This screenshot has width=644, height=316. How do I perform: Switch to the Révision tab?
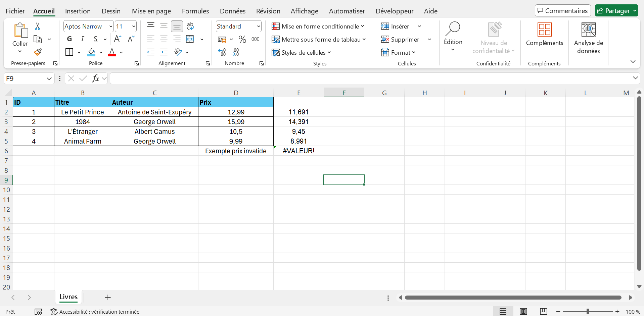point(268,11)
